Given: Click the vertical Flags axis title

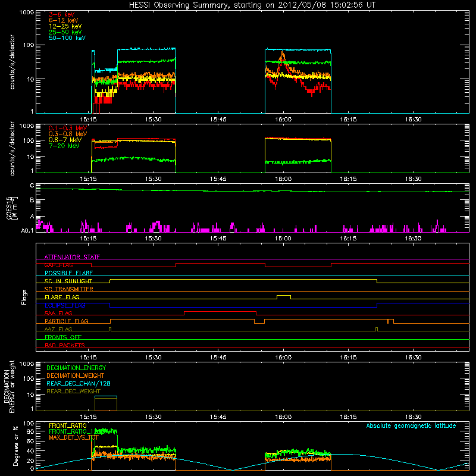Looking at the screenshot, I should 24,297.
